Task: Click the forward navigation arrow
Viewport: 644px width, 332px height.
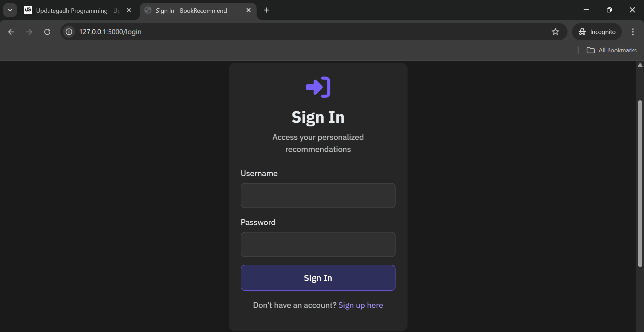Action: 29,32
